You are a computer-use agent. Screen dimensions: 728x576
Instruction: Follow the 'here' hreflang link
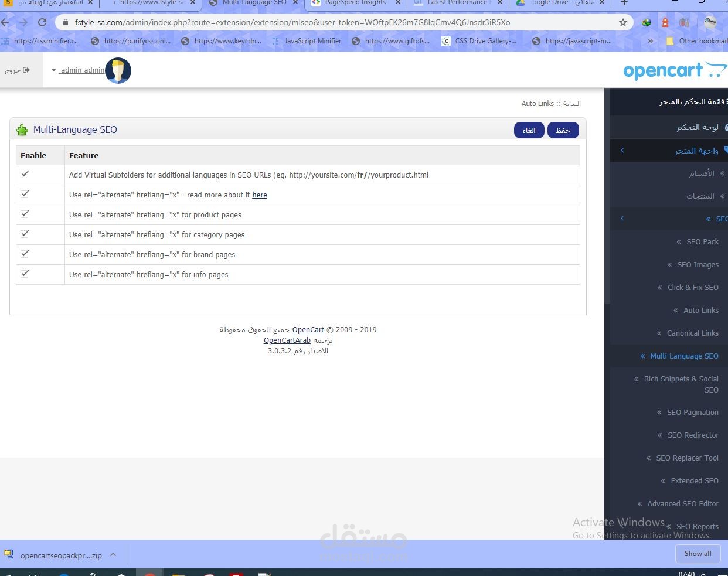click(260, 195)
